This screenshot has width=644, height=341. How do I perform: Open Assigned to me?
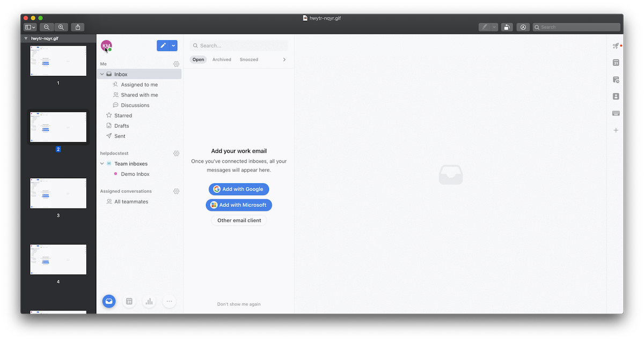click(140, 85)
